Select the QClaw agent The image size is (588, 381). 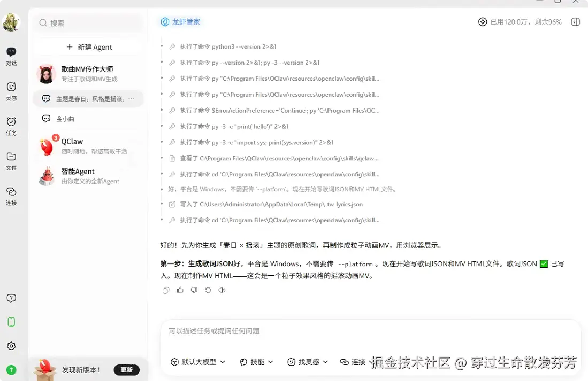(88, 146)
